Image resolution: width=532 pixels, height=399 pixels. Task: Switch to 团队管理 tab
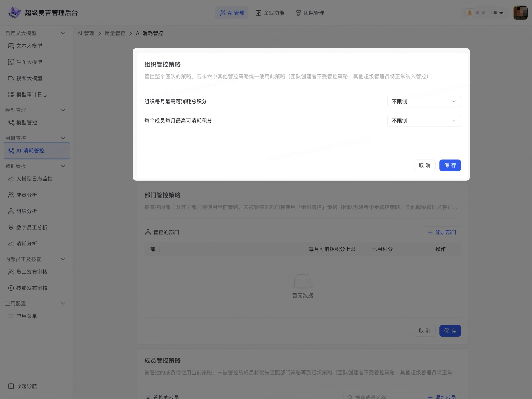pos(310,13)
